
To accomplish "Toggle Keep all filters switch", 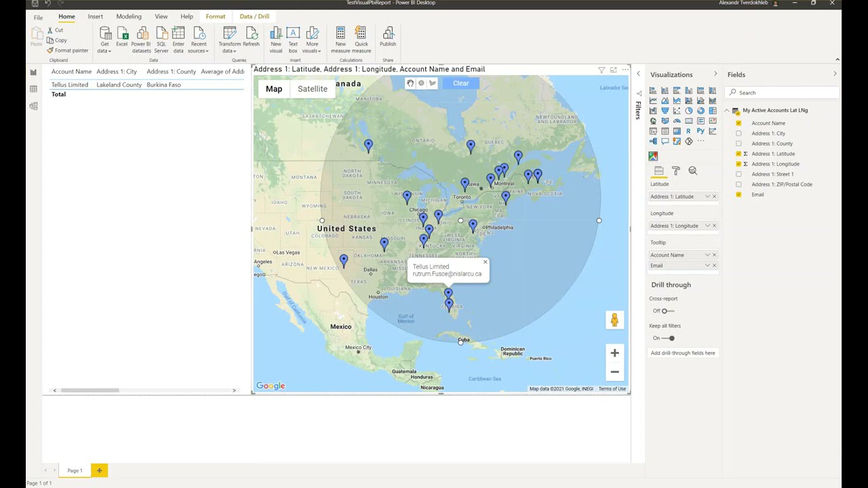I will (x=669, y=338).
